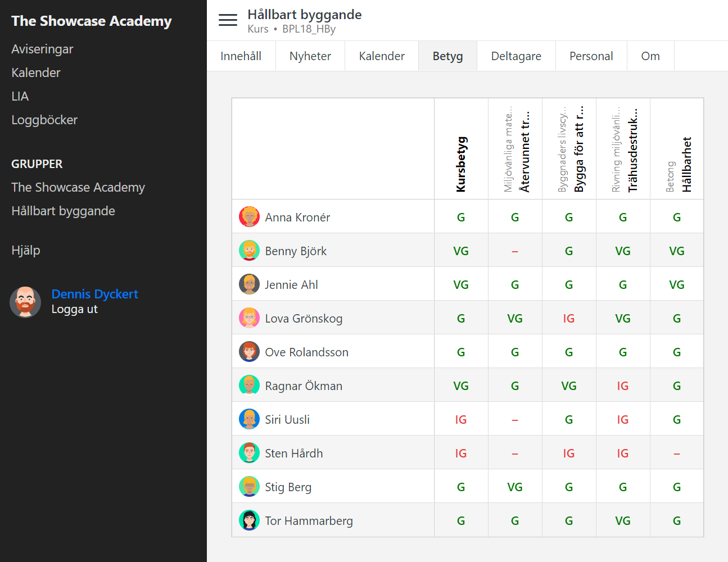Open LIA from the sidebar

pyautogui.click(x=20, y=96)
